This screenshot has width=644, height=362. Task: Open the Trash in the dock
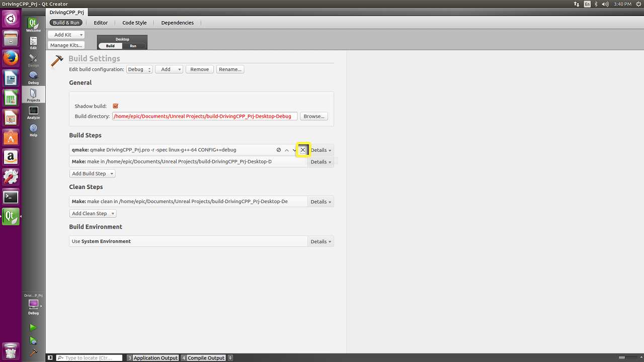point(11,350)
